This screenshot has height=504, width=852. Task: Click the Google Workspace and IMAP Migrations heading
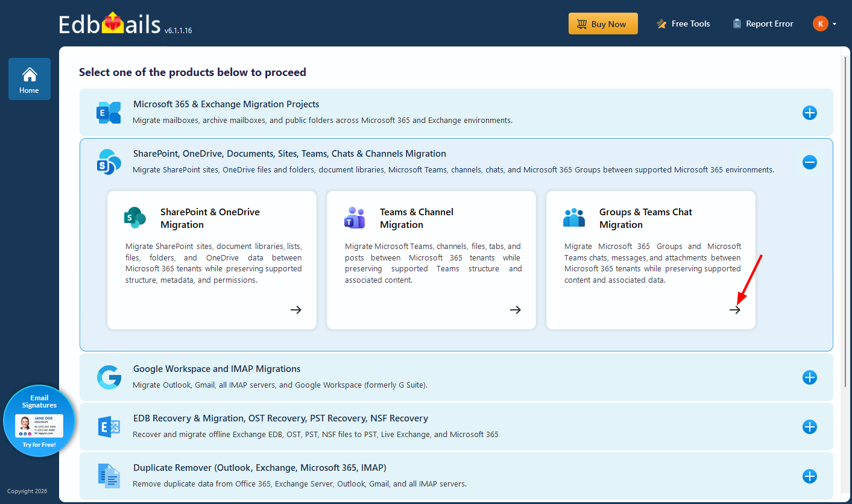pos(217,369)
